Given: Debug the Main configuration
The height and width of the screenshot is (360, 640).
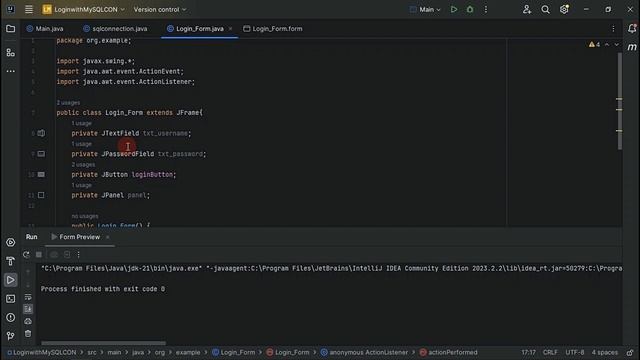Looking at the screenshot, I should 470,9.
